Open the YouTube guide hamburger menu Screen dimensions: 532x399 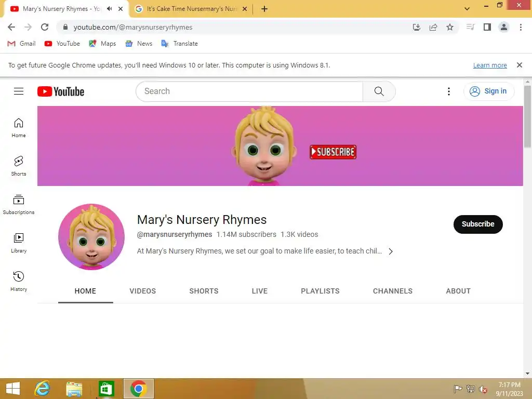19,91
